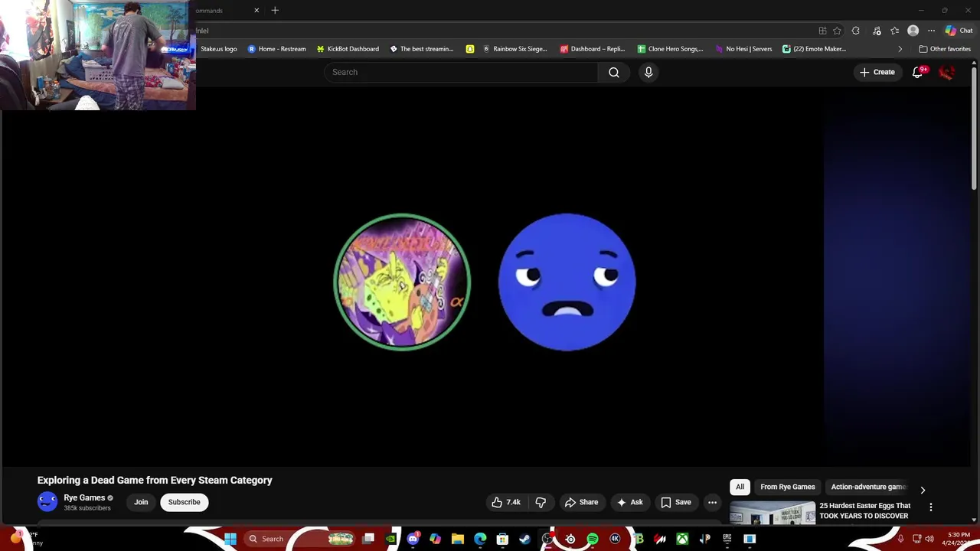Open Discord from the taskbar
Screen dimensions: 980x551
(414, 539)
